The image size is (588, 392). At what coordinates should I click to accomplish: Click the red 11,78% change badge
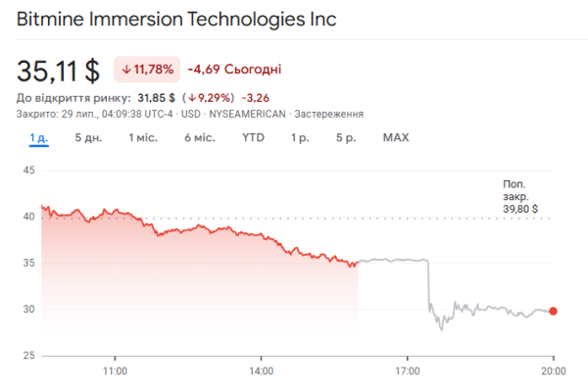[146, 70]
